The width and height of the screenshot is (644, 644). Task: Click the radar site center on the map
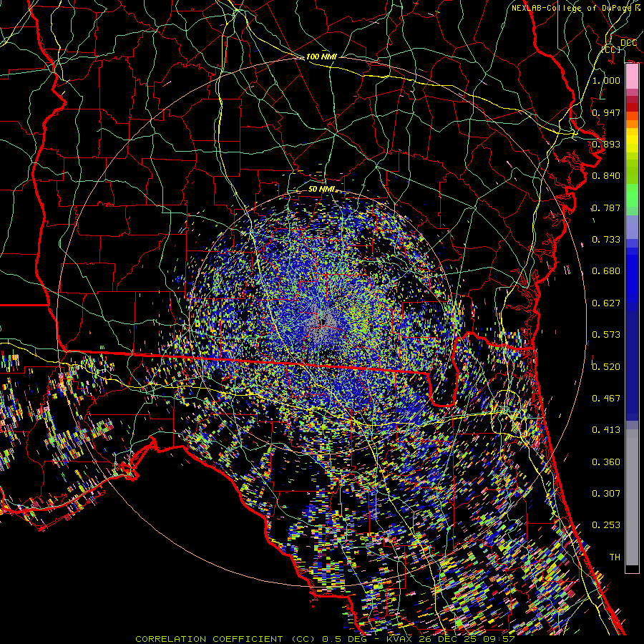pos(323,321)
